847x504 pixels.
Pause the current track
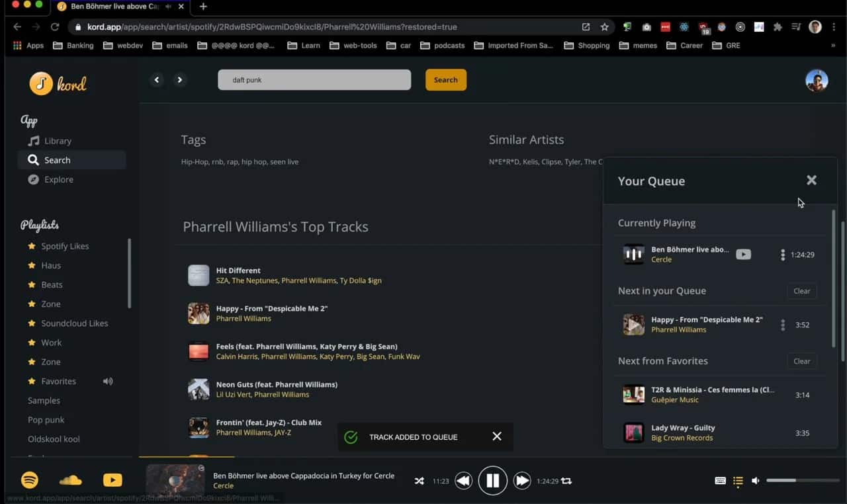pyautogui.click(x=493, y=480)
